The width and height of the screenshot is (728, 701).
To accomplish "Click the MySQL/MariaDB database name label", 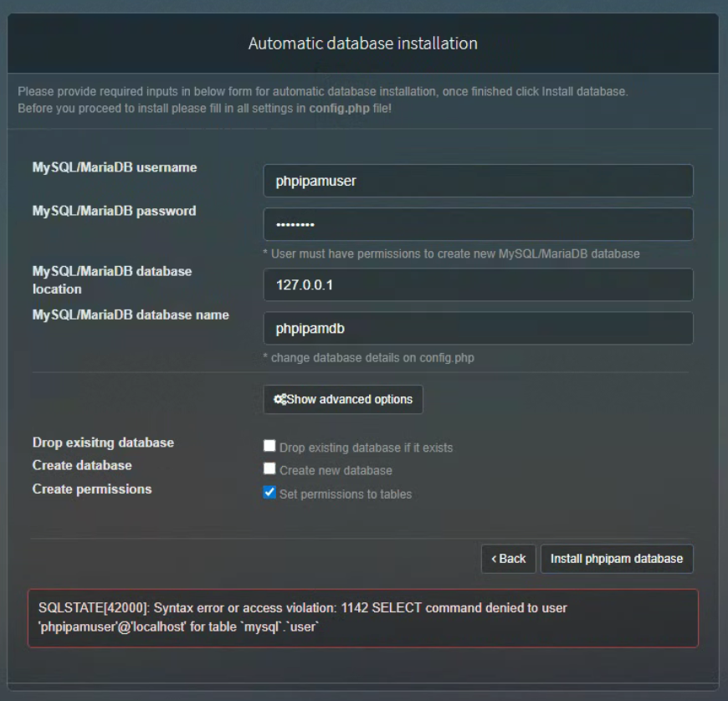I will coord(131,315).
